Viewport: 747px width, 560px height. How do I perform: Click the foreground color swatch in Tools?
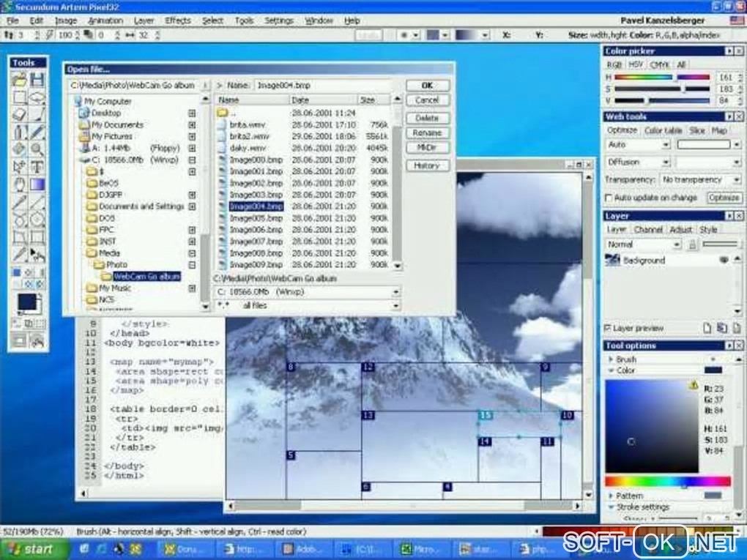tap(26, 302)
